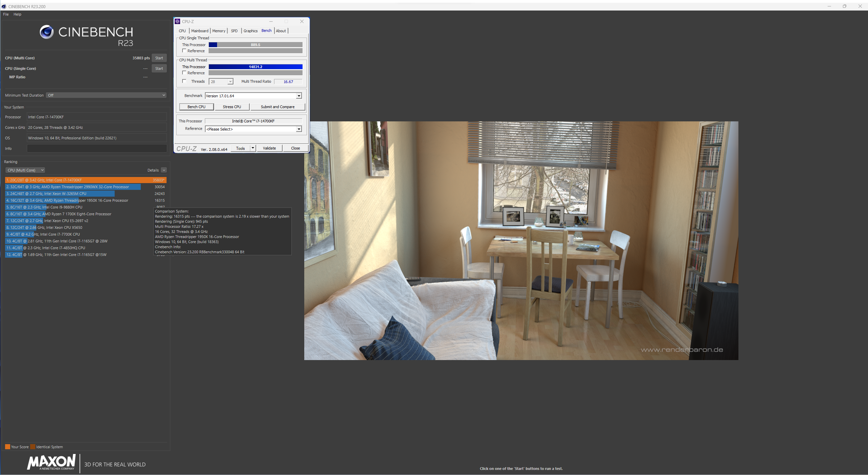Image resolution: width=868 pixels, height=475 pixels.
Task: Close the CPU-Z window
Action: [302, 21]
